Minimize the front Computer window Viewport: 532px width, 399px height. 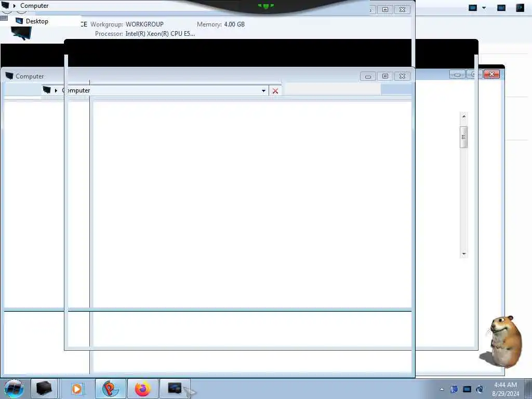(368, 76)
